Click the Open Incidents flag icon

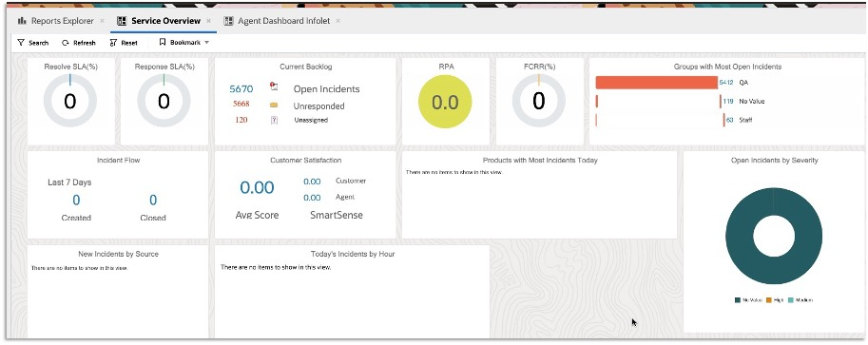pos(274,86)
